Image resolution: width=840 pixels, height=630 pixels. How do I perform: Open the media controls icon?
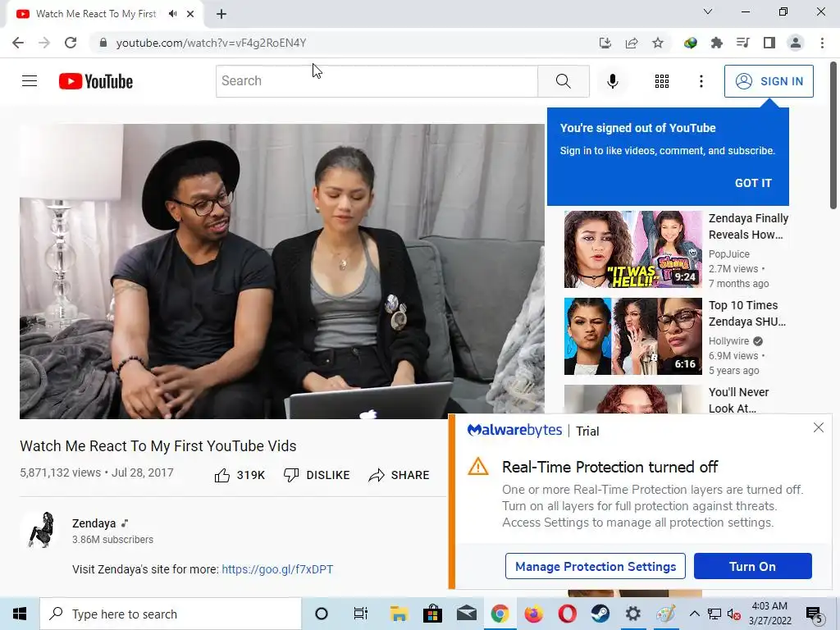742,43
